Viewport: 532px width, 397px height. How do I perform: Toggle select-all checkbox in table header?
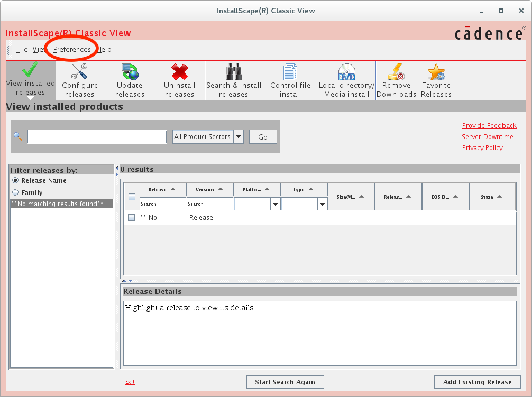tap(132, 197)
